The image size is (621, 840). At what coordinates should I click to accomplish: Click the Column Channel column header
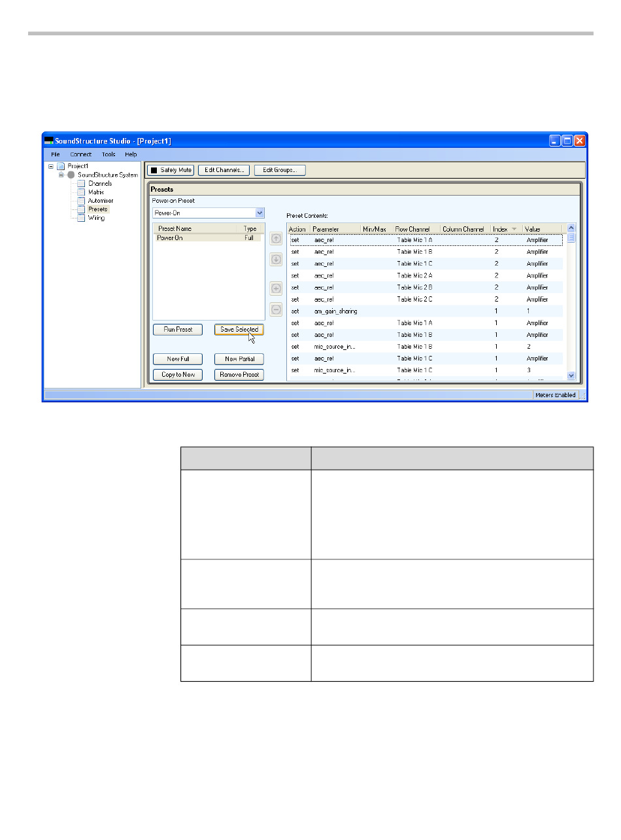tap(465, 229)
